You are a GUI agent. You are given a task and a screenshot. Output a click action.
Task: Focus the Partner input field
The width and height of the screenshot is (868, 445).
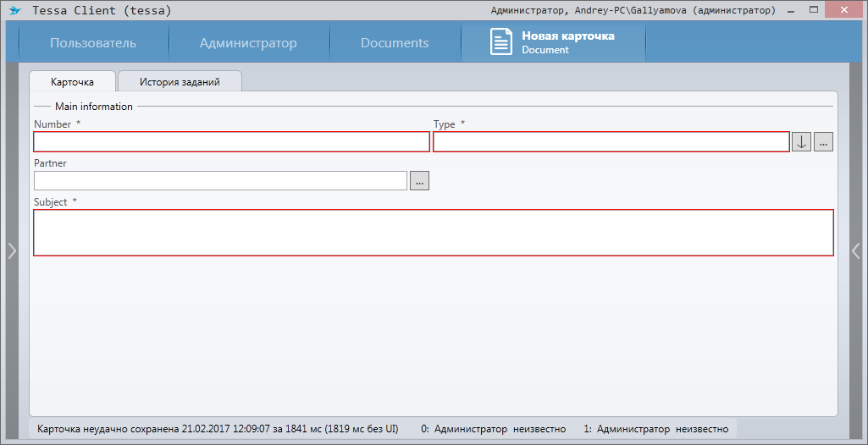[x=220, y=181]
